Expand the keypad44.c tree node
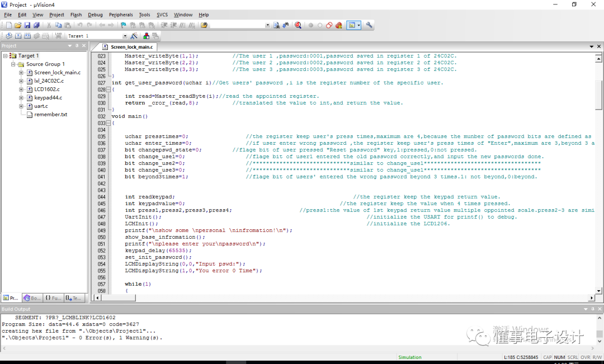604x364 pixels. 22,98
